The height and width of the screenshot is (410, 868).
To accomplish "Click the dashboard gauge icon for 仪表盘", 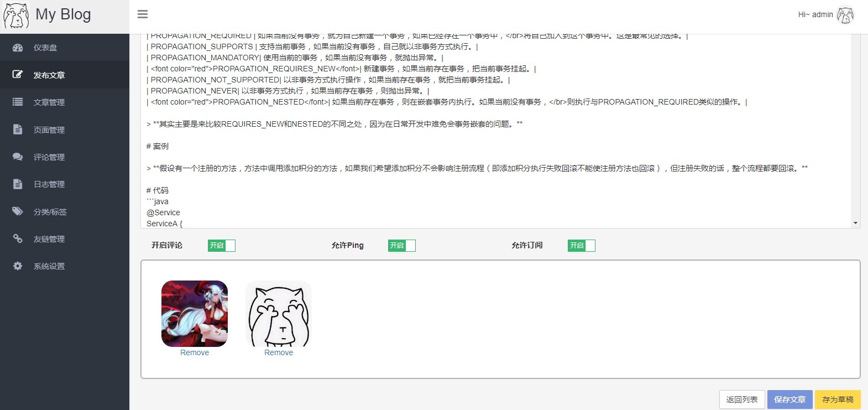I will [x=18, y=48].
